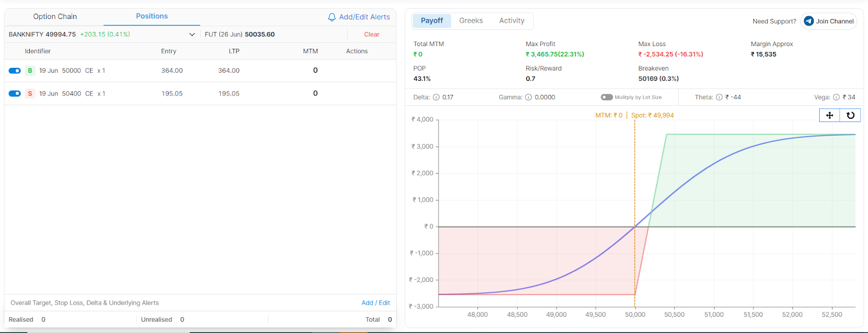This screenshot has width=868, height=333.
Task: Click the Breakeven value 50169 (0.3%)
Action: (x=659, y=79)
